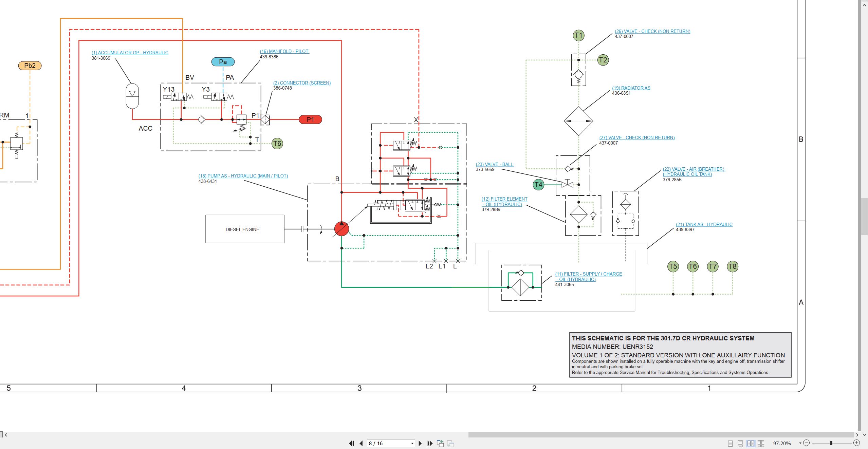Click the ball valve symbol near T4
Screen dimensions: 868x449
click(x=568, y=184)
